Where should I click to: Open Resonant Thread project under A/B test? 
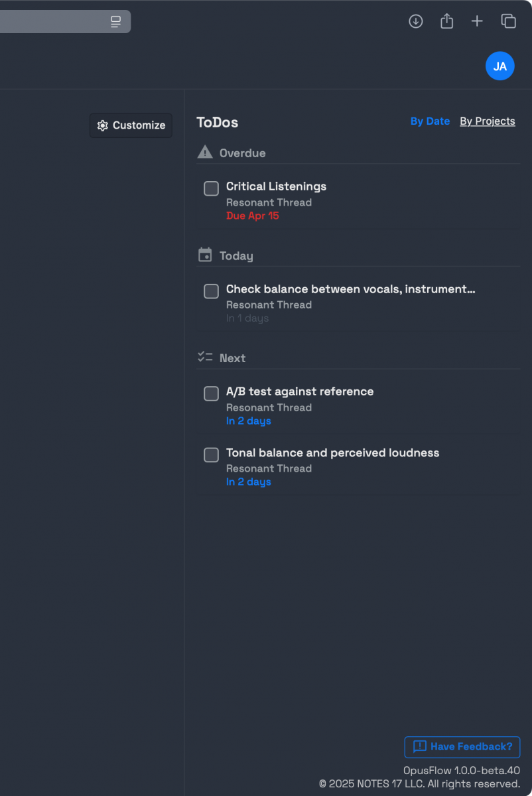click(269, 407)
